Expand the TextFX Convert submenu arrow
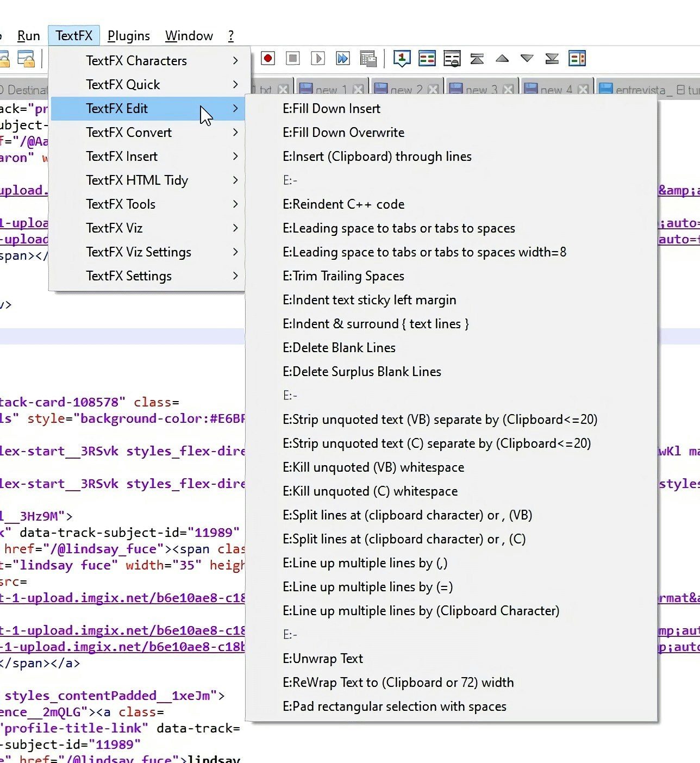The image size is (700, 763). point(235,132)
